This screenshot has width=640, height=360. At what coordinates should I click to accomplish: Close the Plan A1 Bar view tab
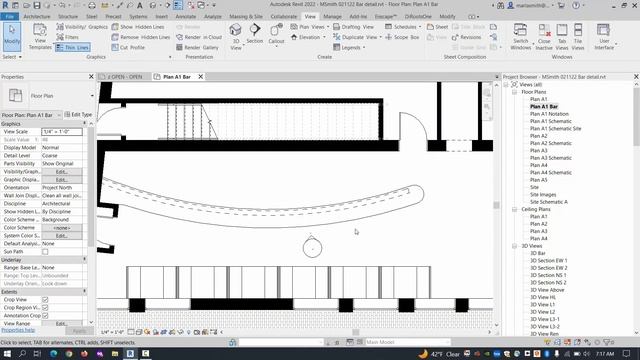pos(201,77)
